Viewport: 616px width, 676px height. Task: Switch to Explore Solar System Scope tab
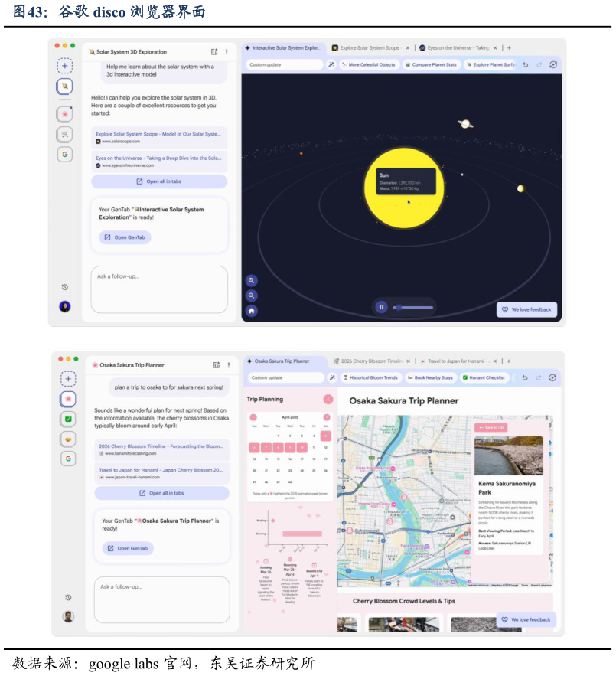coord(366,47)
